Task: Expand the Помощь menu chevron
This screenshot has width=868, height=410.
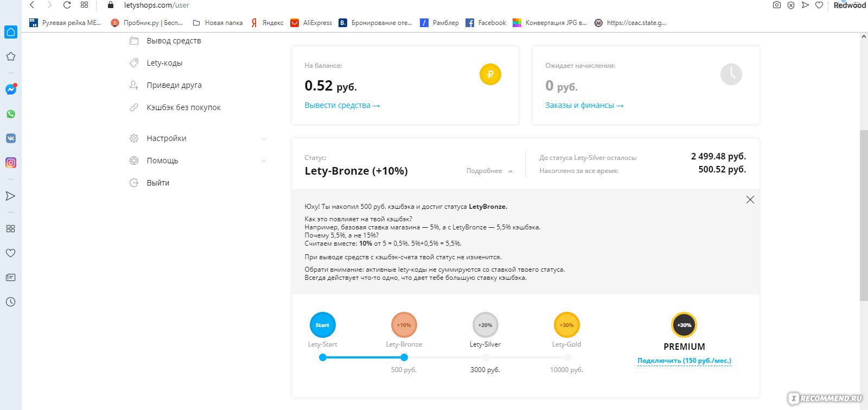Action: [264, 161]
